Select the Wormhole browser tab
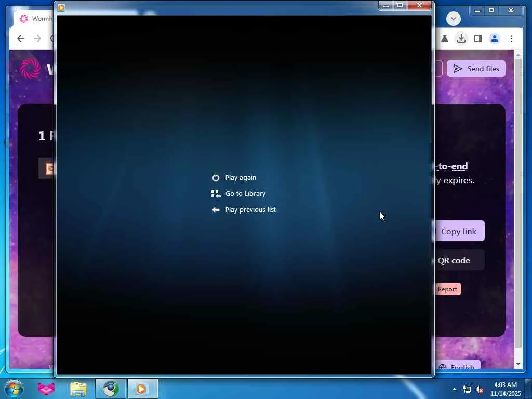The image size is (532, 399). 34,19
